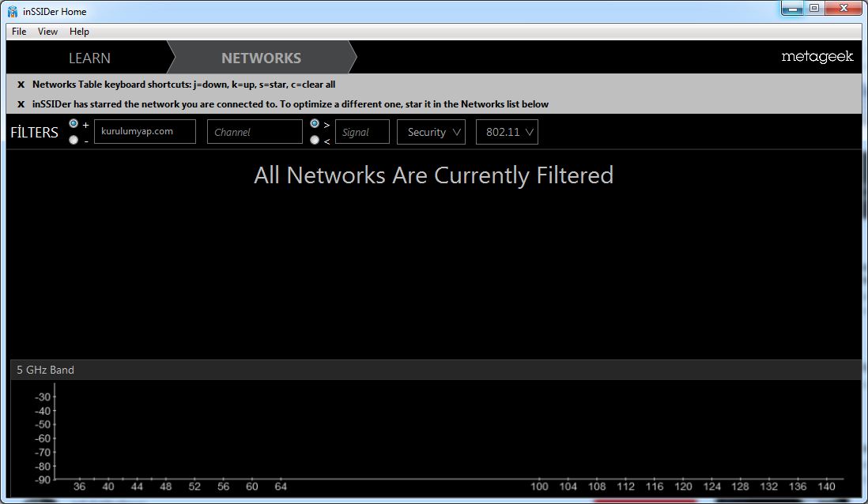Open the Help menu
868x504 pixels.
[79, 32]
